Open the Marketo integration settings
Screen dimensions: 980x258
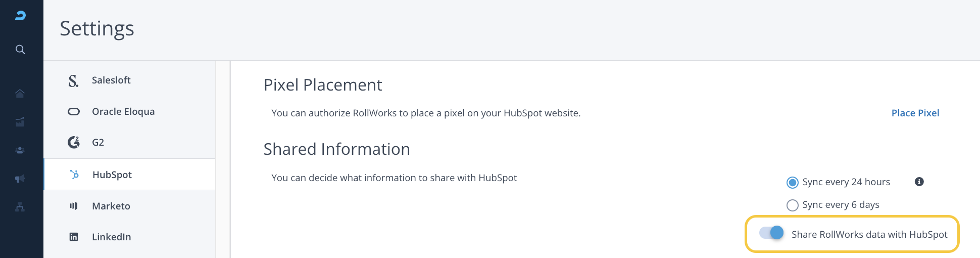(x=111, y=206)
